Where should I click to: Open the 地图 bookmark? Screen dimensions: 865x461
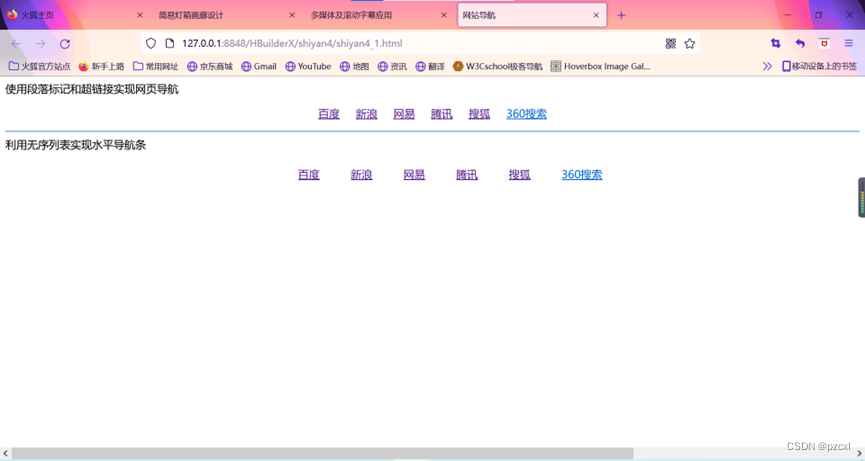click(x=354, y=66)
